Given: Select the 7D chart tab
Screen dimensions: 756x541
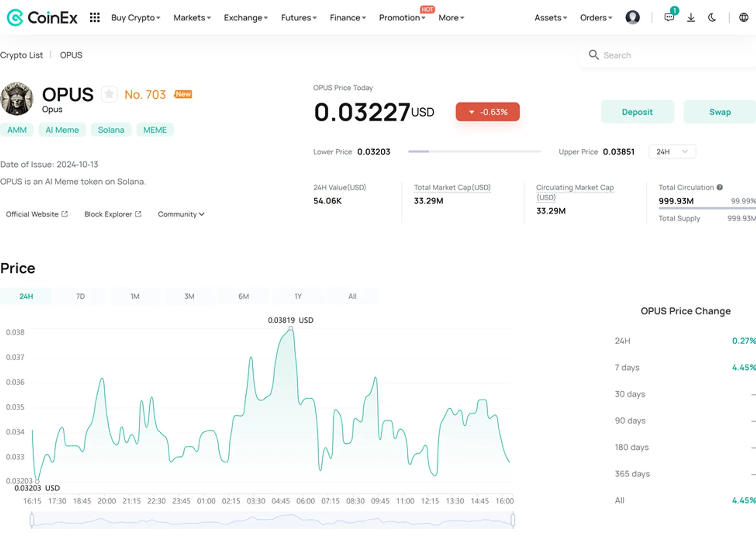Looking at the screenshot, I should [x=81, y=296].
